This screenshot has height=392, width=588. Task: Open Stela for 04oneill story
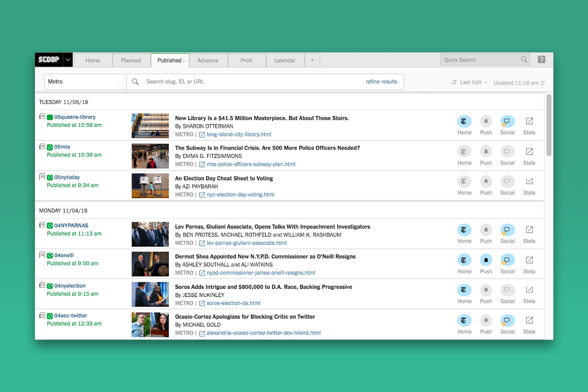point(529,260)
